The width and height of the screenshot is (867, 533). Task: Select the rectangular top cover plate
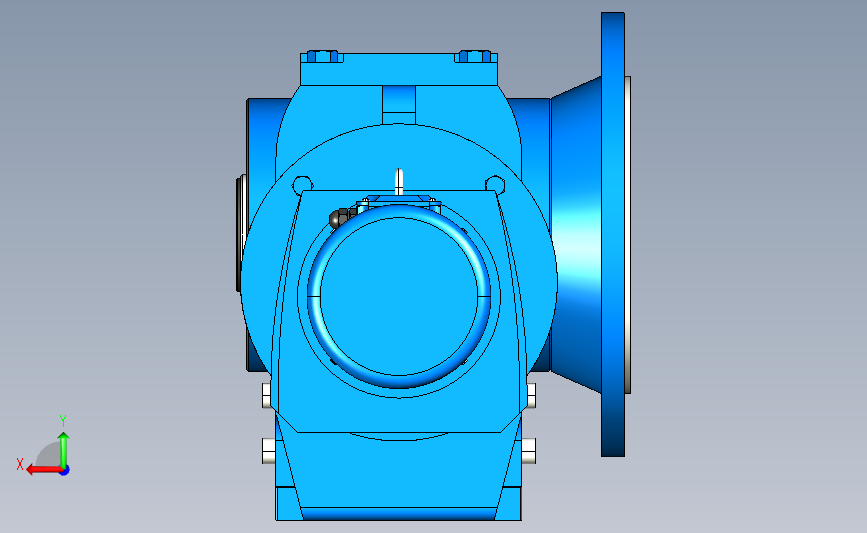coord(399,69)
